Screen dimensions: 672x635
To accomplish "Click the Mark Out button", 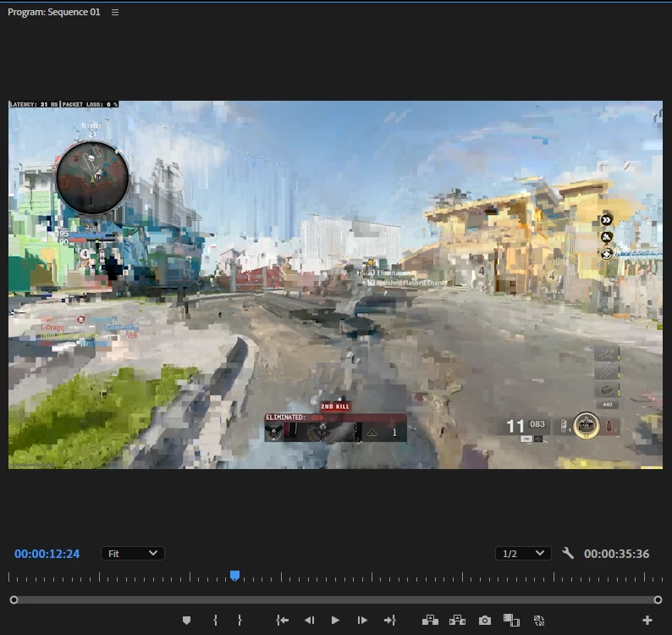I will 240,620.
